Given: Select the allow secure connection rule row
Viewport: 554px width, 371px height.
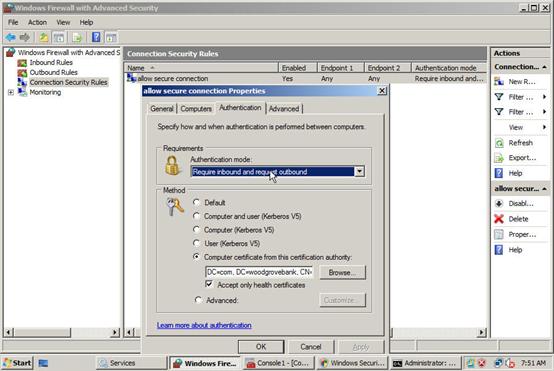Looking at the screenshot, I should tap(305, 78).
